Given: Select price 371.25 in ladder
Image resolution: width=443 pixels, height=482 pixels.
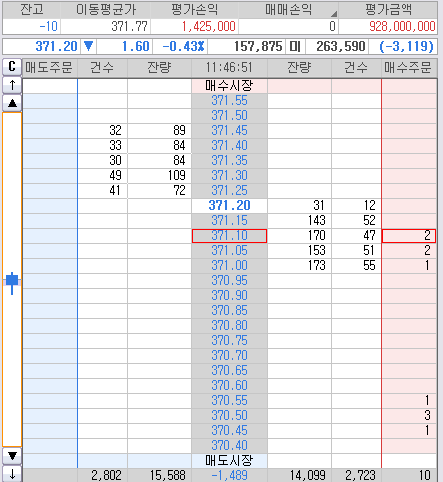Looking at the screenshot, I should click(x=229, y=191).
